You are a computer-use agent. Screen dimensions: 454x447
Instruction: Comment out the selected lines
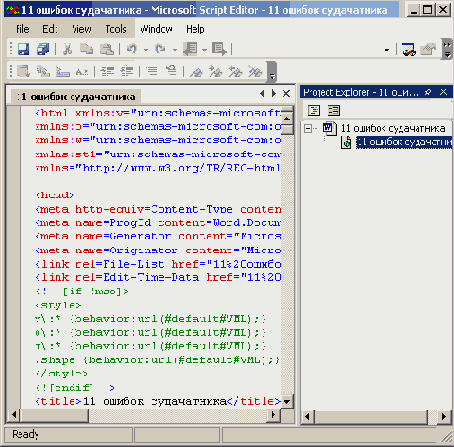click(152, 71)
